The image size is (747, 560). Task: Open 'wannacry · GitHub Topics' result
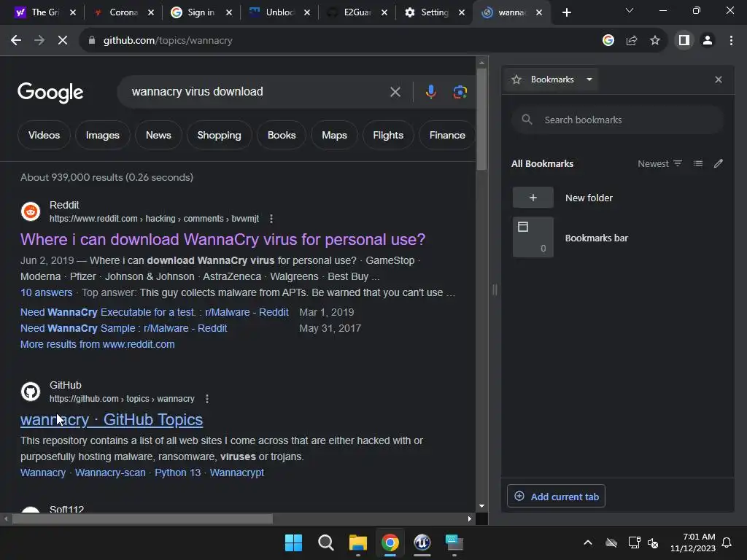[112, 419]
